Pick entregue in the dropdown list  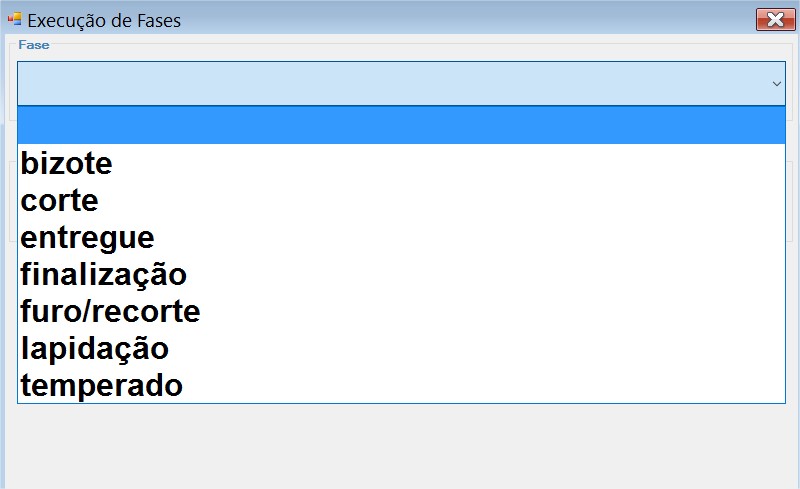[402, 237]
